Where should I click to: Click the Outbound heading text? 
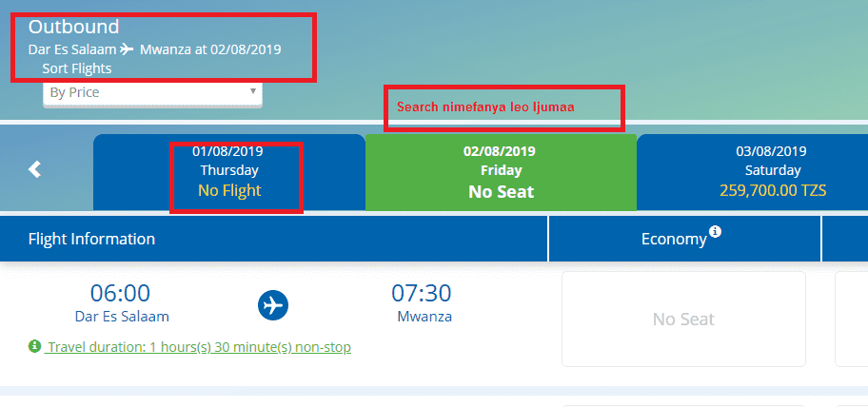(x=73, y=27)
